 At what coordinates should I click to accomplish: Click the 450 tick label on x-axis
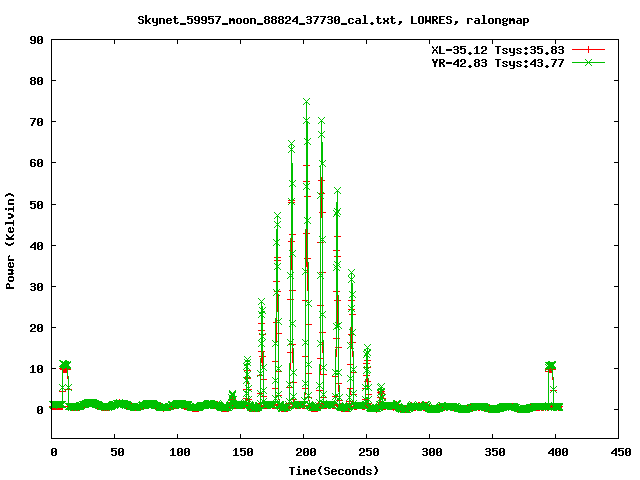620,452
